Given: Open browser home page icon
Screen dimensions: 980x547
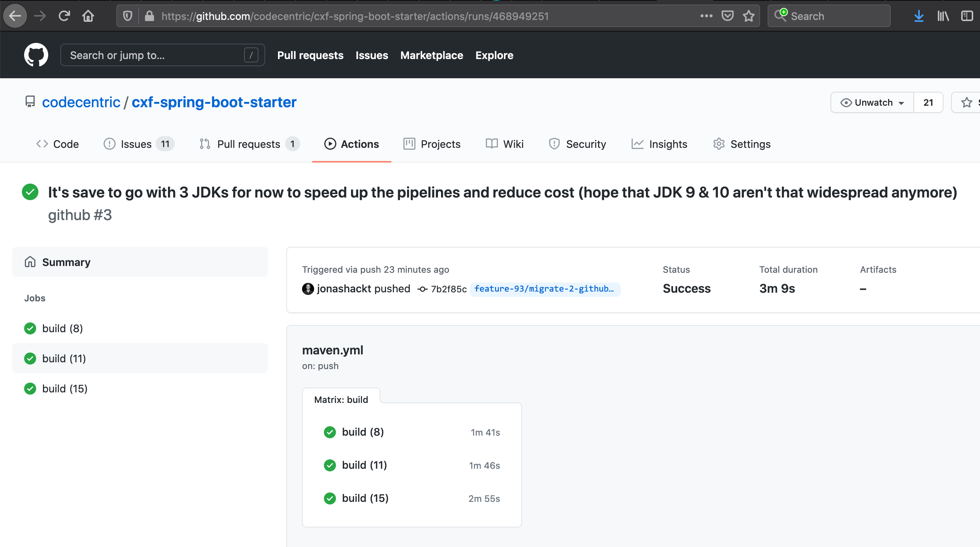Looking at the screenshot, I should (x=88, y=16).
